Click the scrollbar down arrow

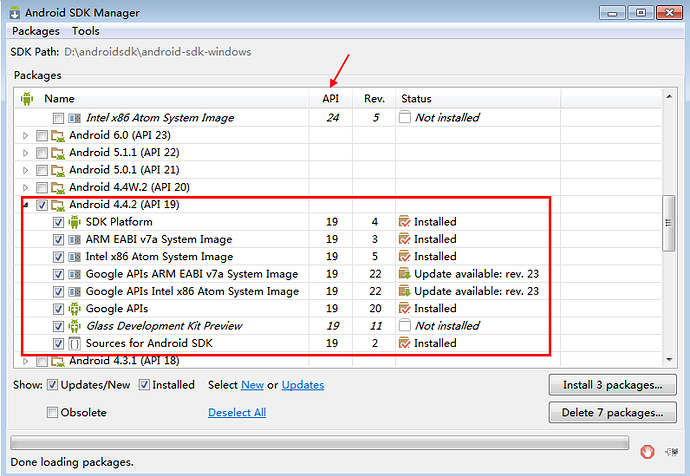click(669, 359)
